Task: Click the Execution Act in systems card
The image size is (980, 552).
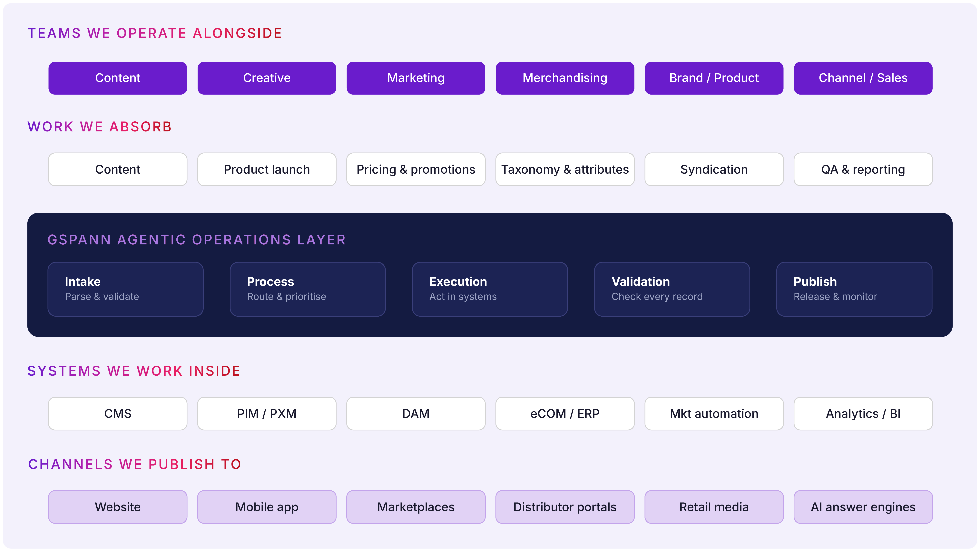Action: (490, 289)
